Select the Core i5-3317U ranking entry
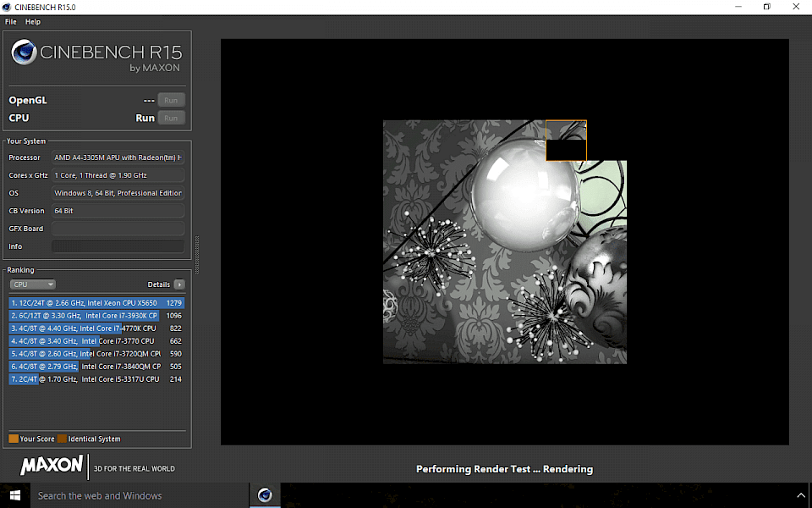The image size is (812, 508). tap(96, 379)
